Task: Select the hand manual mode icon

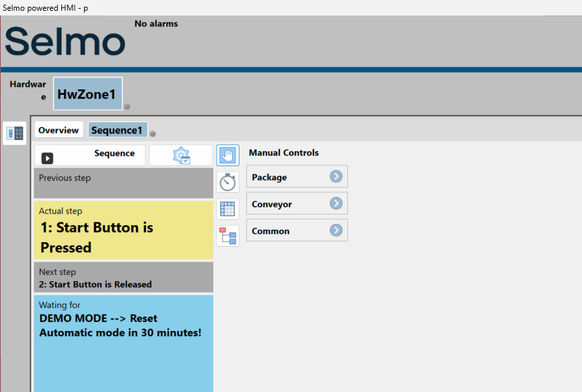Action: point(227,155)
